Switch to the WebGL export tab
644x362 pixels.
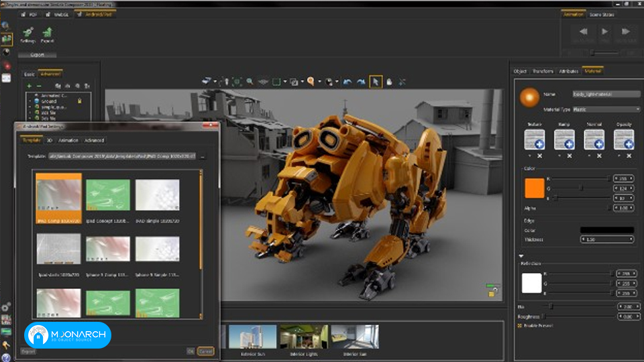point(57,14)
